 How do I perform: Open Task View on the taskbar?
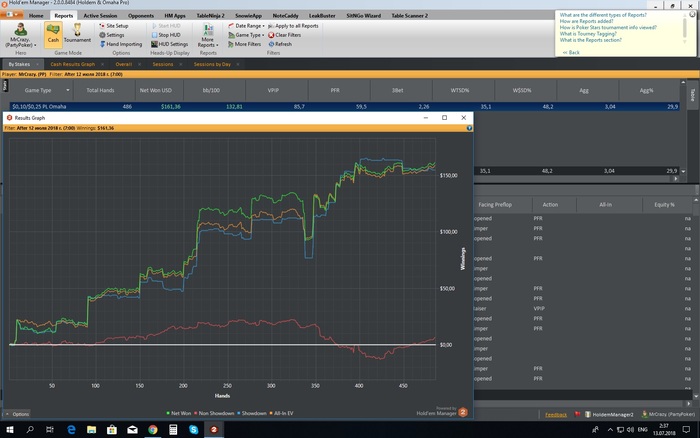point(50,430)
